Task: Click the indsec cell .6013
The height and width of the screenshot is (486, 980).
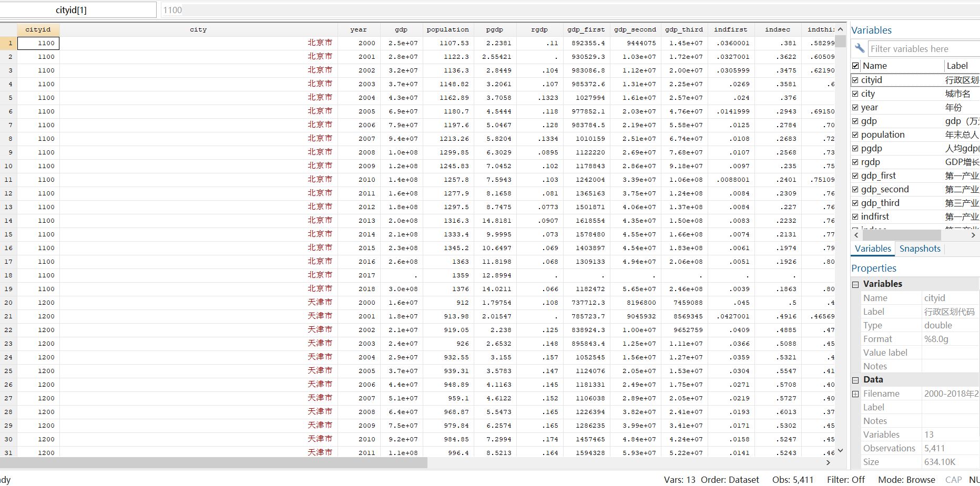Action: pyautogui.click(x=778, y=412)
